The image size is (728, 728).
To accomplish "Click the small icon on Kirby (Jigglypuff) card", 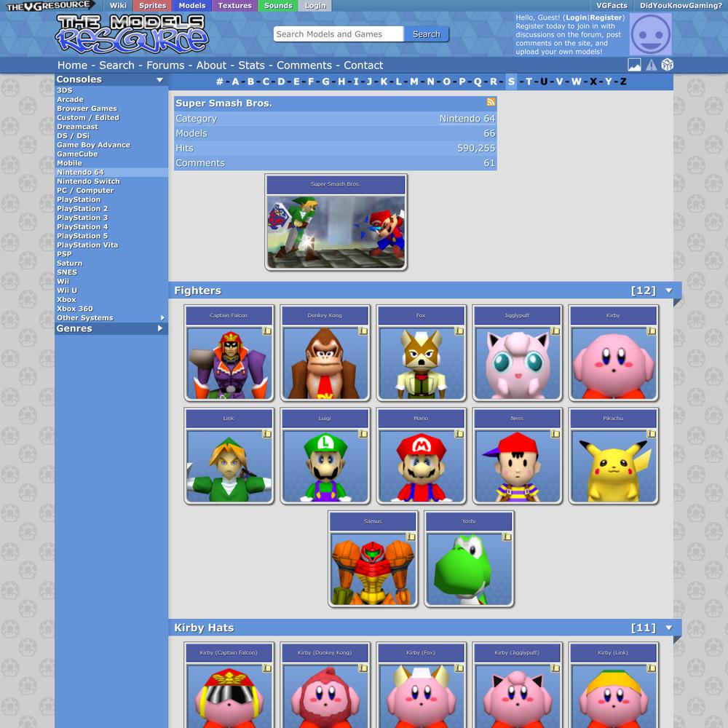I will coord(555,668).
